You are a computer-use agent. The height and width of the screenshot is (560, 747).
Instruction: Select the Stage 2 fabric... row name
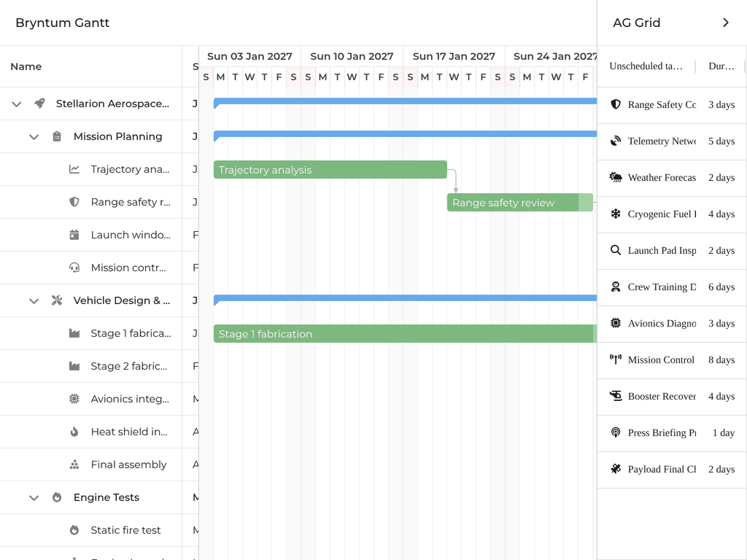[129, 366]
